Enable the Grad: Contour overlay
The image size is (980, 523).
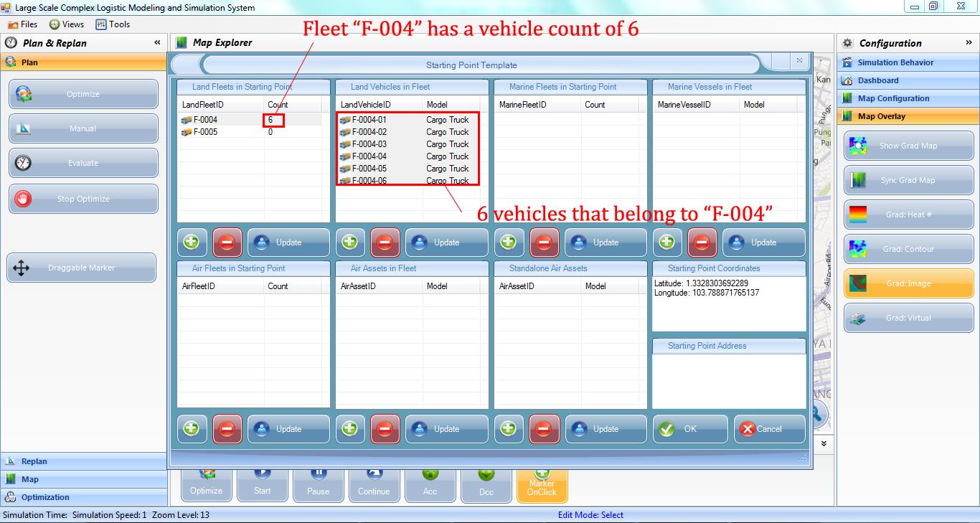point(908,249)
